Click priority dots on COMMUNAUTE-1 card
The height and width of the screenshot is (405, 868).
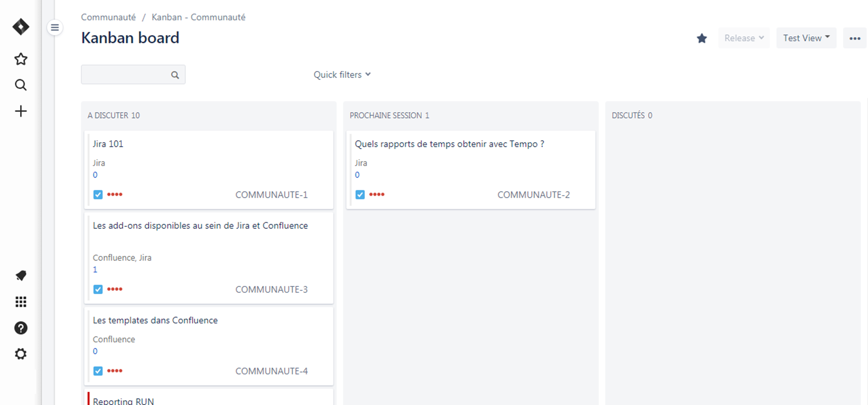(x=115, y=194)
